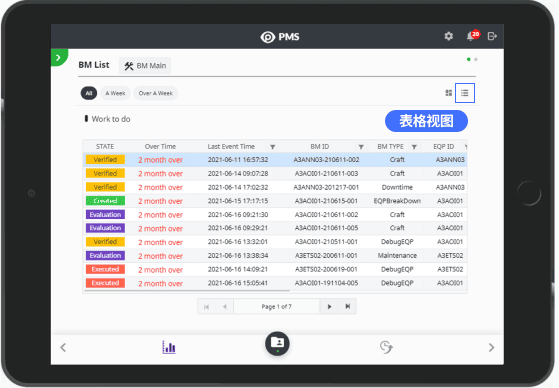Open notifications bell with 20 badge
Image resolution: width=559 pixels, height=388 pixels.
click(473, 36)
